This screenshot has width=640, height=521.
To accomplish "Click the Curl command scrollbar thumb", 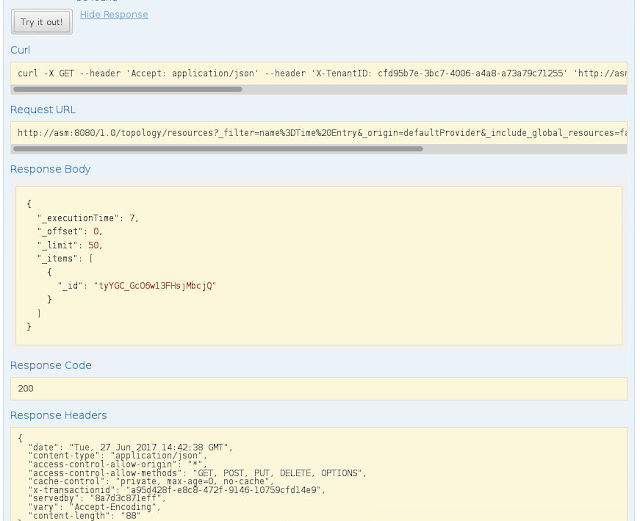I will pyautogui.click(x=128, y=89).
